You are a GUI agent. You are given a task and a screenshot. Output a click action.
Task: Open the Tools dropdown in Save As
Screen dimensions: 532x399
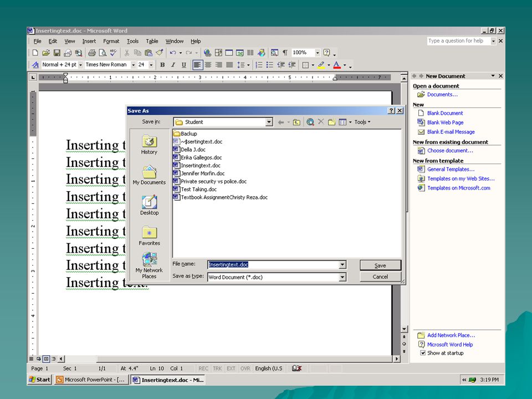[x=362, y=122]
